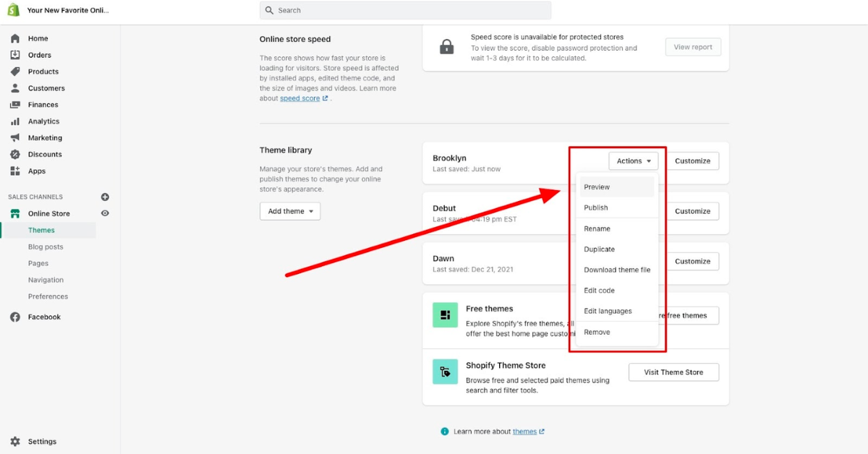Click the plus icon beside Sales Channels
Image resolution: width=868 pixels, height=454 pixels.
pos(104,196)
